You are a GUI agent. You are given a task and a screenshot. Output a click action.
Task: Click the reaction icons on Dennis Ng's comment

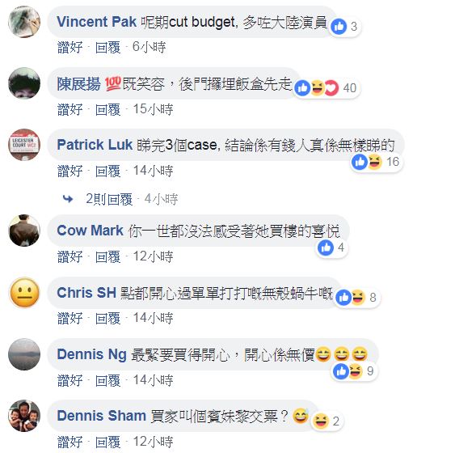pos(348,371)
